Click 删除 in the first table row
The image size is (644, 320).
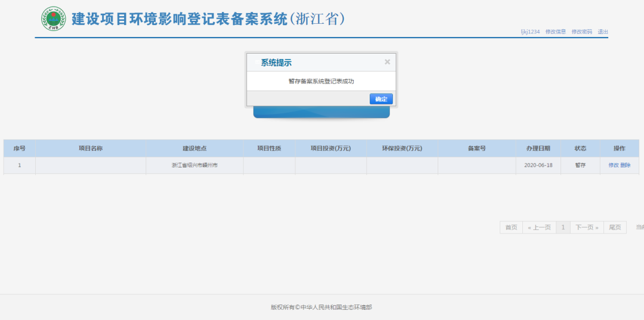click(x=625, y=165)
